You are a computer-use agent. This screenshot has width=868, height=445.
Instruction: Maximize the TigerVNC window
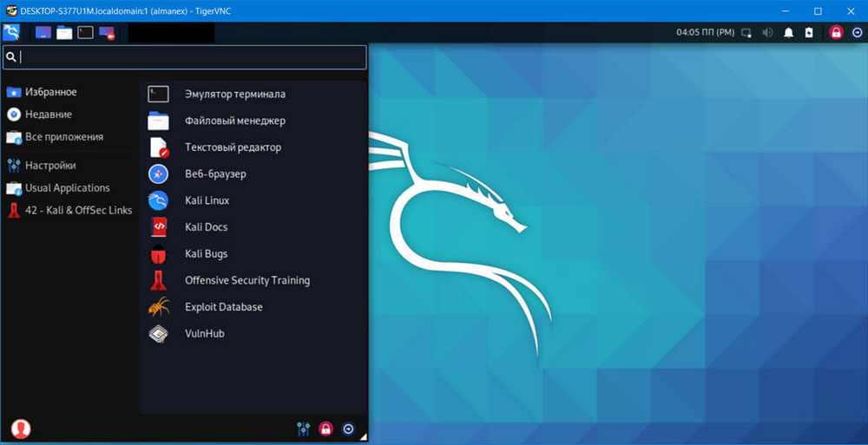[x=818, y=11]
